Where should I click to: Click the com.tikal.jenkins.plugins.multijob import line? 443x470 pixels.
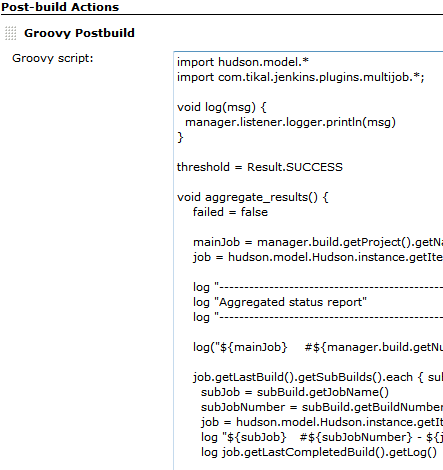point(301,77)
